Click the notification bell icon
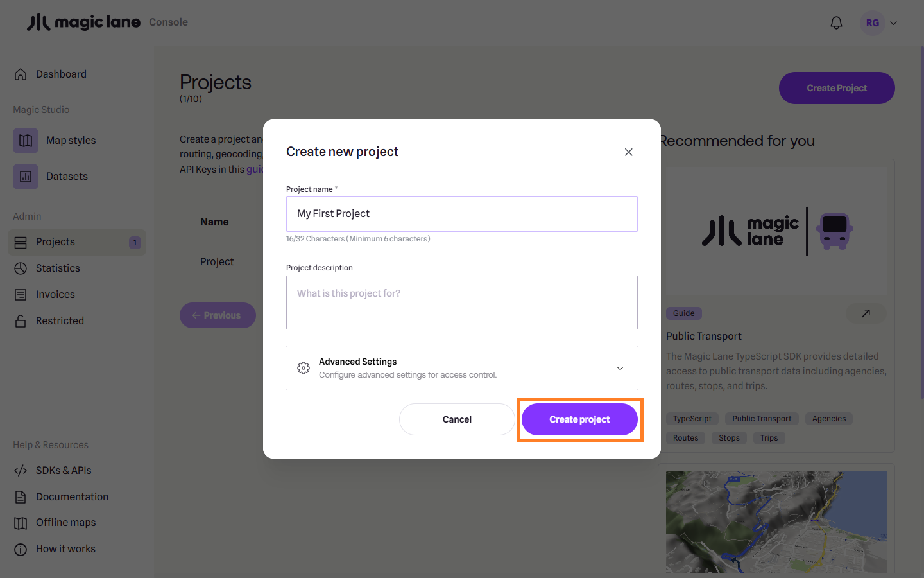 [836, 23]
